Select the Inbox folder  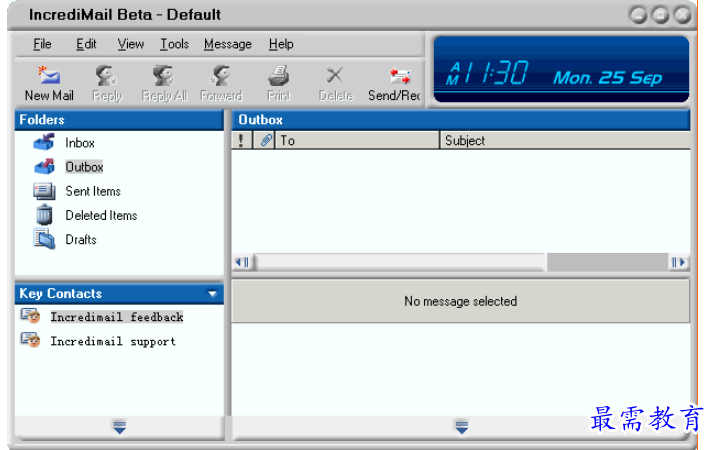(x=79, y=143)
